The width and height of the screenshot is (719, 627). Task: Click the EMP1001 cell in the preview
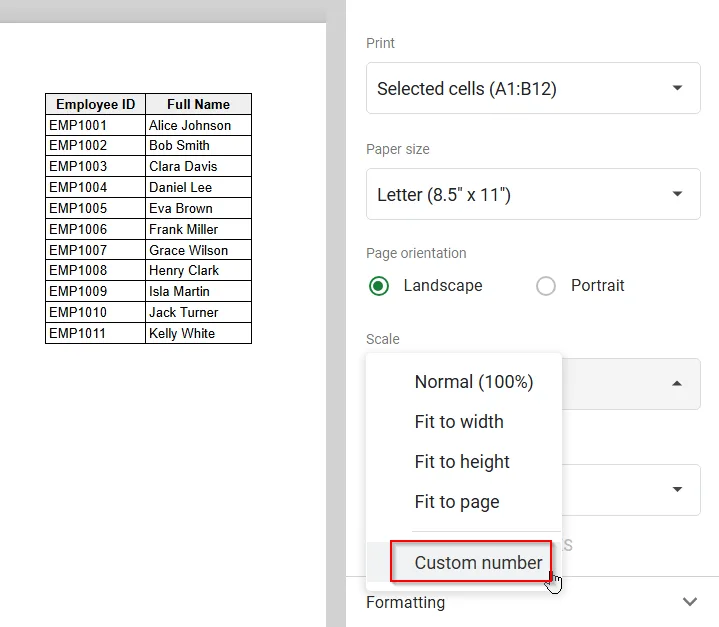[x=95, y=125]
